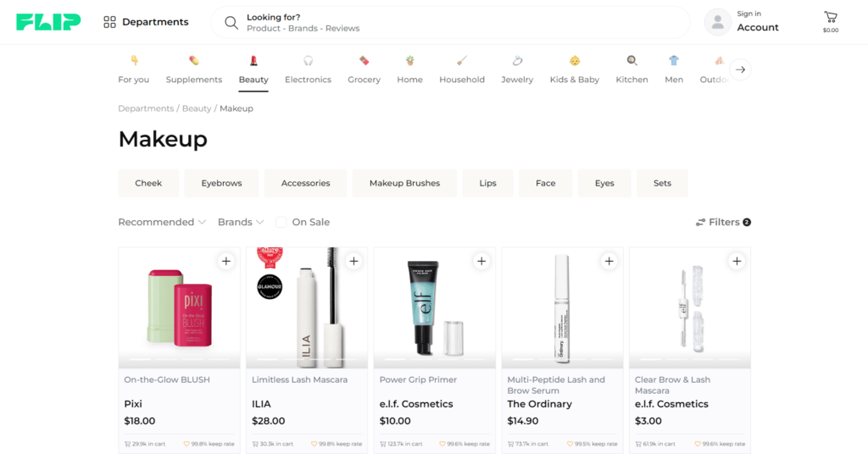Click the Kids & Baby icon

coord(575,60)
